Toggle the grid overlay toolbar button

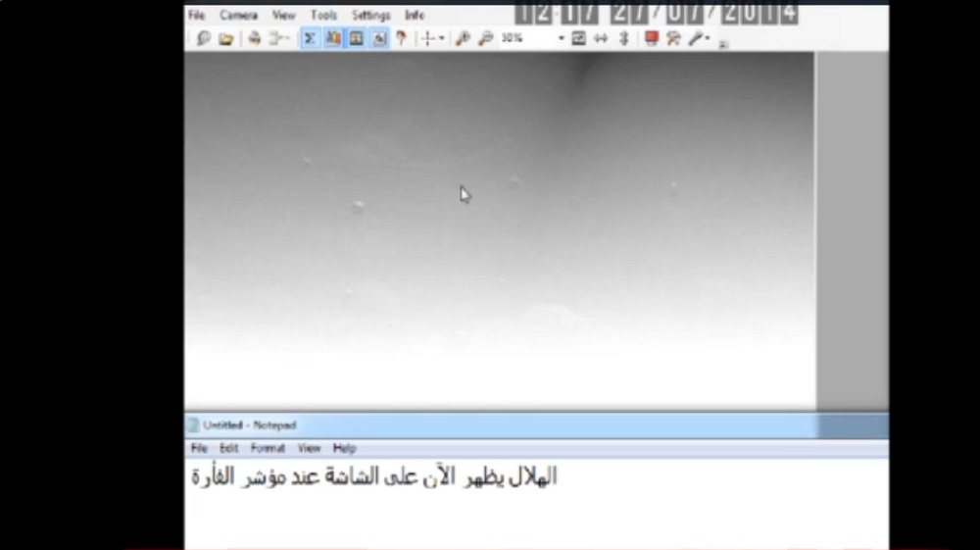356,38
